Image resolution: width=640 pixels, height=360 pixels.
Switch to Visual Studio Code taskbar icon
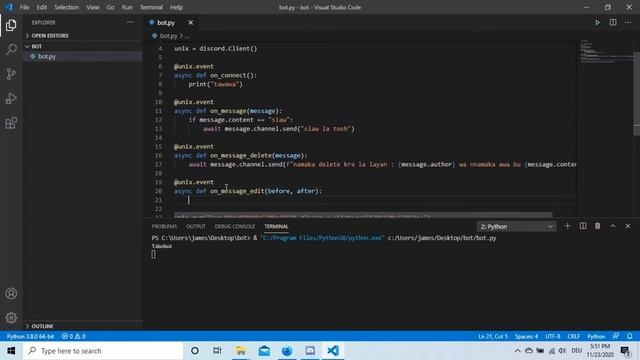tap(333, 351)
